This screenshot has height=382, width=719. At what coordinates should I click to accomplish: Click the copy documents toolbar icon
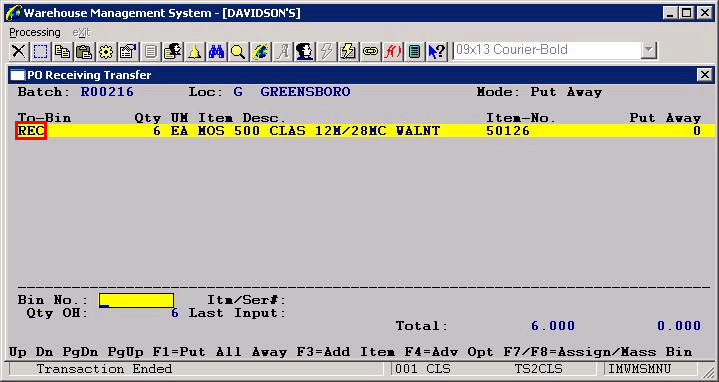(62, 51)
